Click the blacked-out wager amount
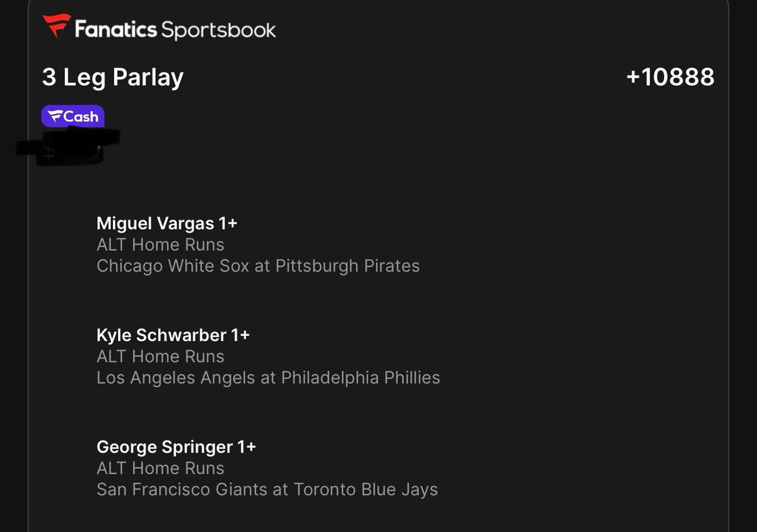The width and height of the screenshot is (757, 532). 68,147
